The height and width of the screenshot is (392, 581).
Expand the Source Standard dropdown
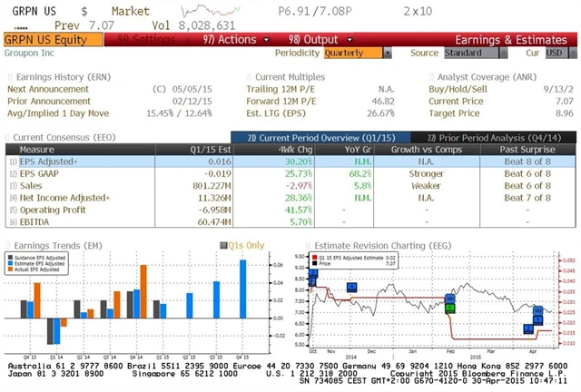469,53
